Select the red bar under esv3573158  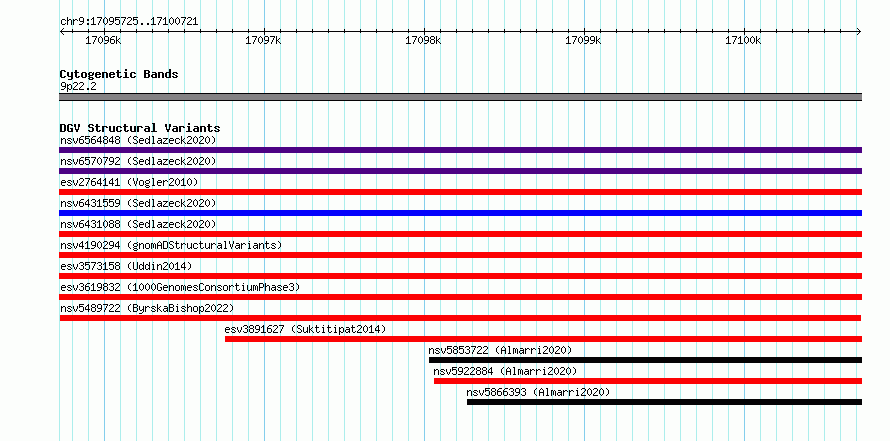click(460, 276)
